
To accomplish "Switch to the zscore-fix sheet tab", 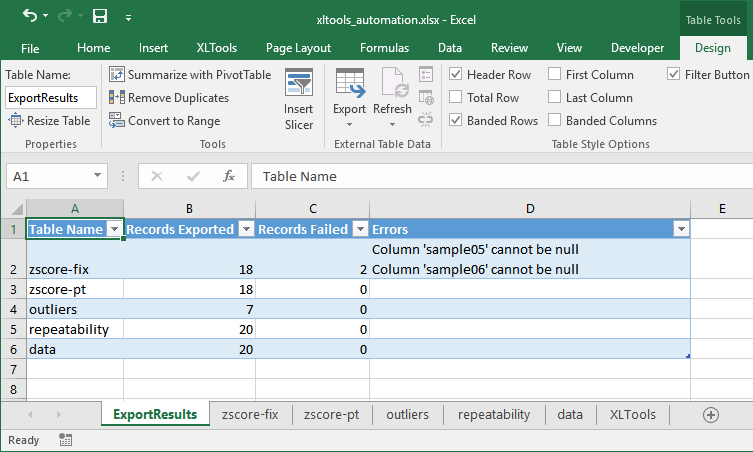I will tap(250, 415).
